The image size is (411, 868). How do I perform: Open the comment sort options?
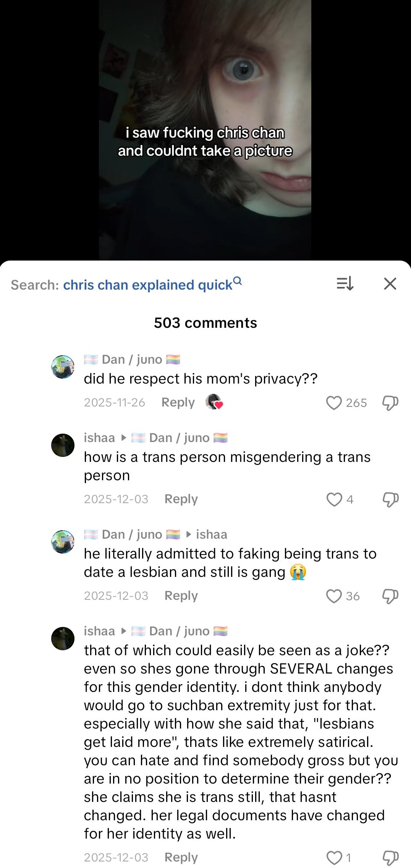tap(345, 284)
